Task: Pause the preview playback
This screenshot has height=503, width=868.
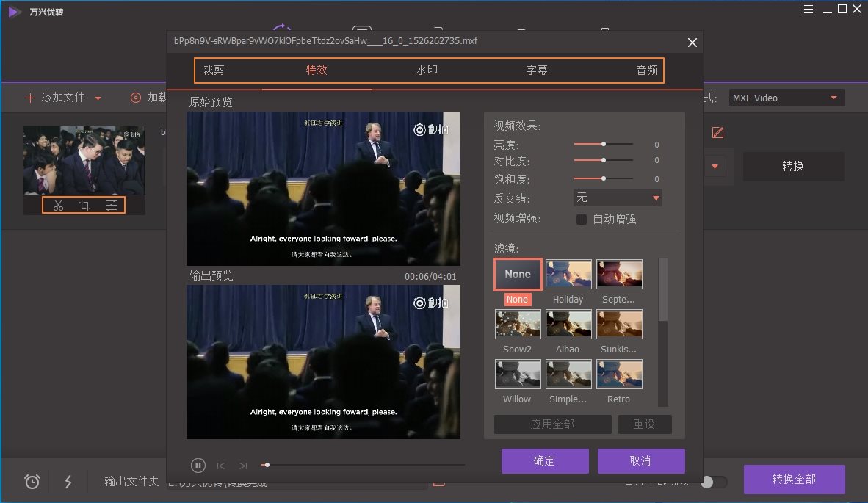Action: point(198,465)
